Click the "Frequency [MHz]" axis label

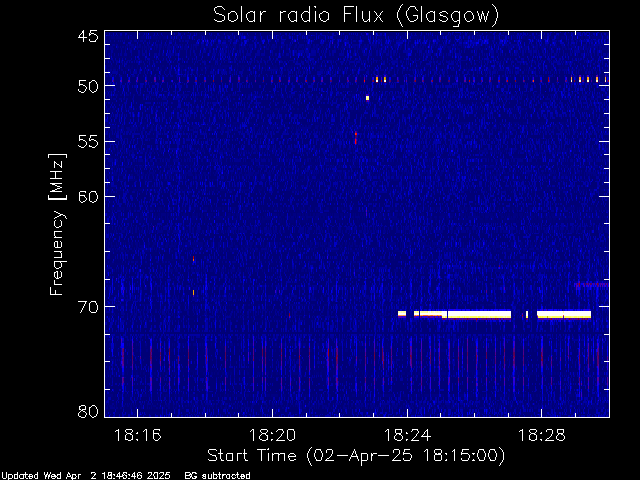pos(57,224)
